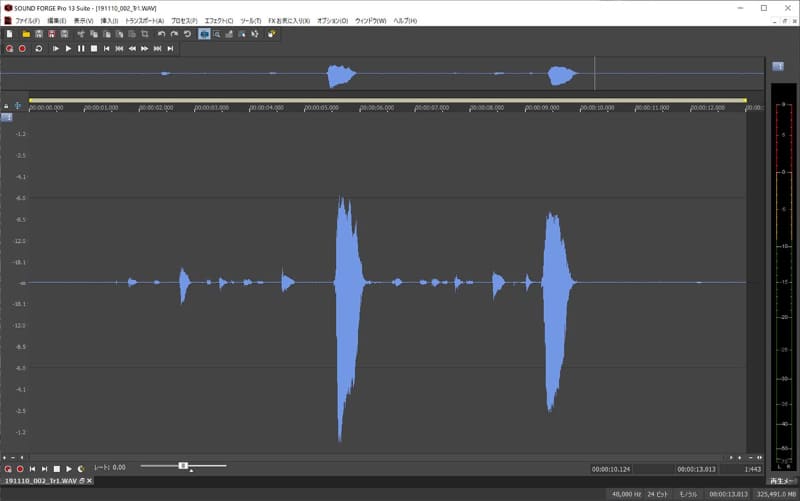This screenshot has width=800, height=501.
Task: Click the 00:00:05.000 ruler mark
Action: (321, 108)
